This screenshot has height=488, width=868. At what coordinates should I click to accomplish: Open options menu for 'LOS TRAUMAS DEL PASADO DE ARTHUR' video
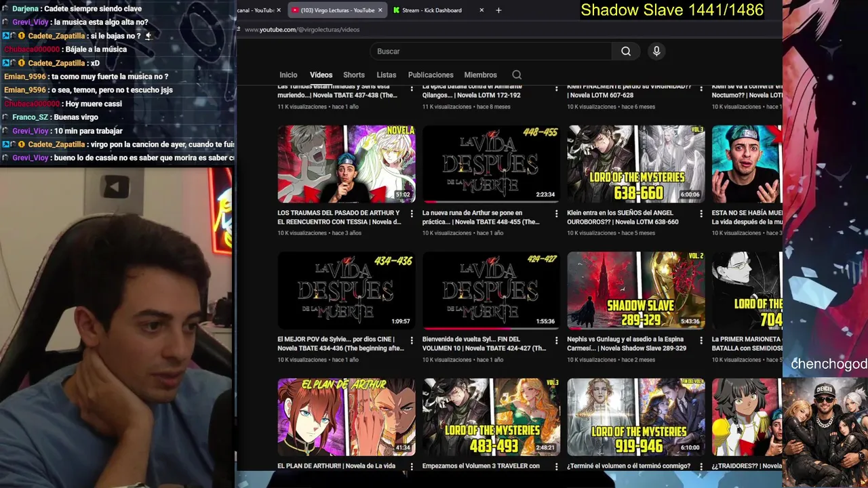[411, 213]
